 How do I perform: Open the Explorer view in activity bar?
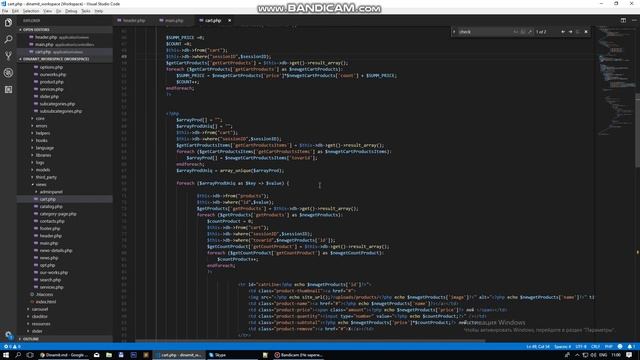point(8,23)
